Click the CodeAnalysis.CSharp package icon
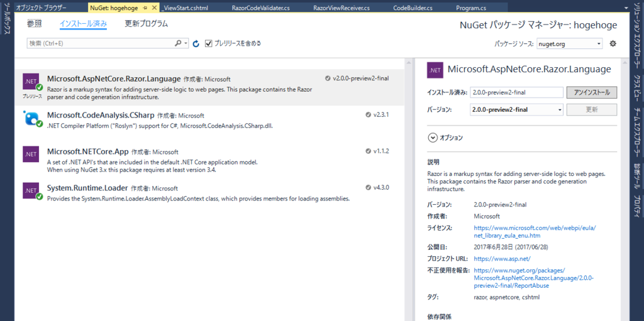This screenshot has height=321, width=644. [x=33, y=119]
